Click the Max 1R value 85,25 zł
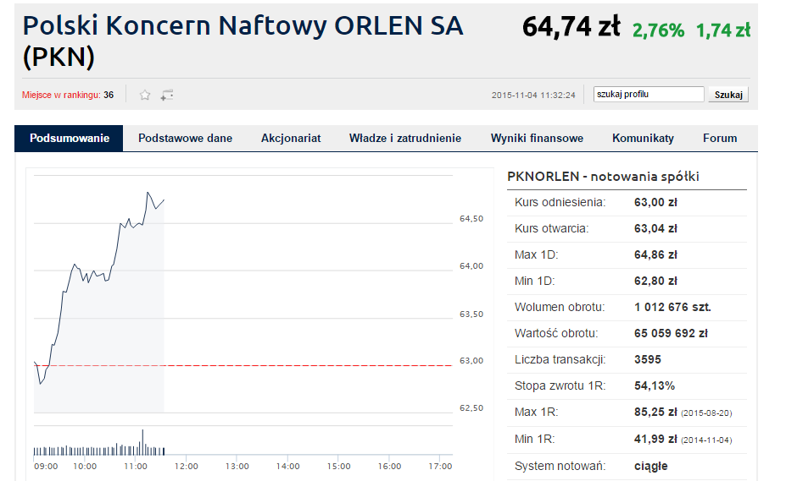The height and width of the screenshot is (481, 786). pyautogui.click(x=656, y=412)
